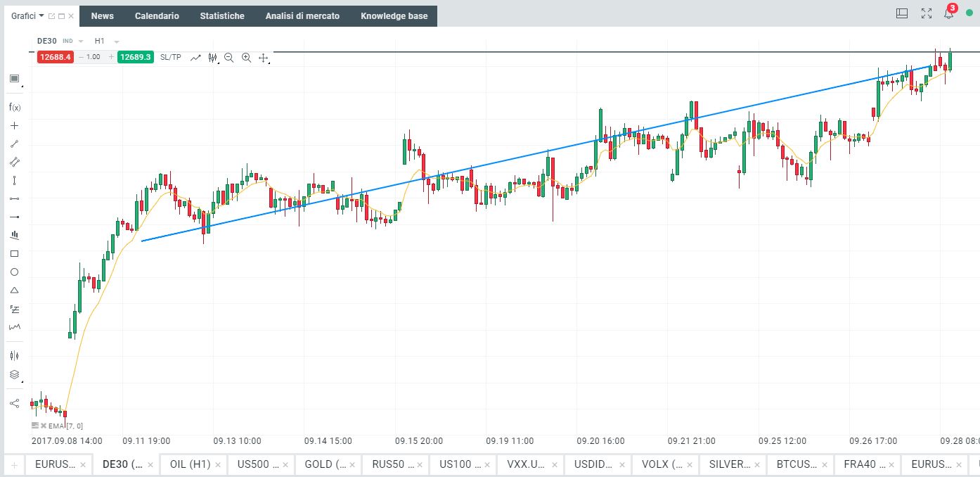Toggle the line chart trend icon
This screenshot has width=980, height=477.
pyautogui.click(x=196, y=58)
